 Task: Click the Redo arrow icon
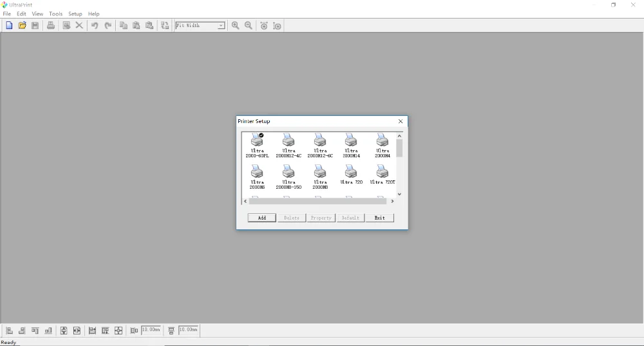point(108,26)
